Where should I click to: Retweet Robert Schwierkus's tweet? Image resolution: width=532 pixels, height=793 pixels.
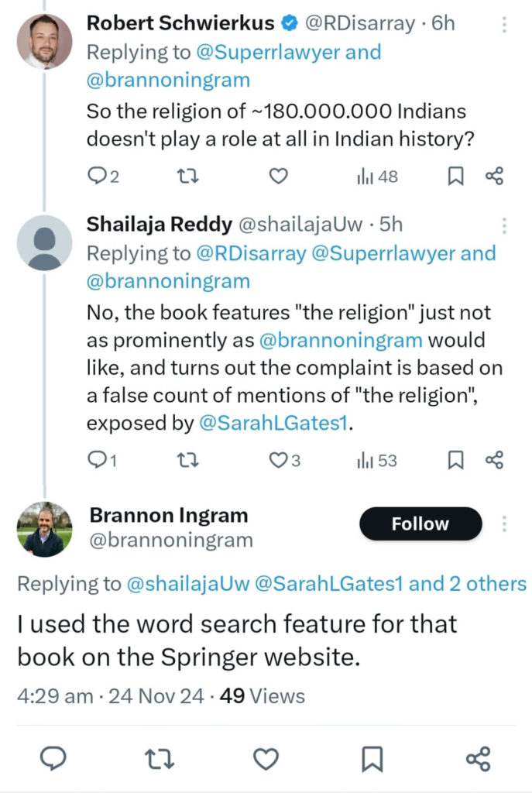point(187,177)
